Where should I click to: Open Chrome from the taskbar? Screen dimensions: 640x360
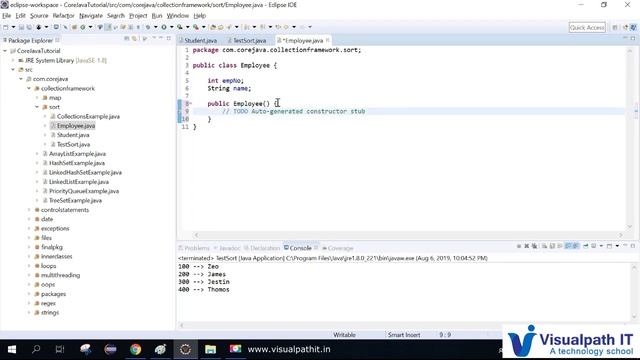point(136,349)
